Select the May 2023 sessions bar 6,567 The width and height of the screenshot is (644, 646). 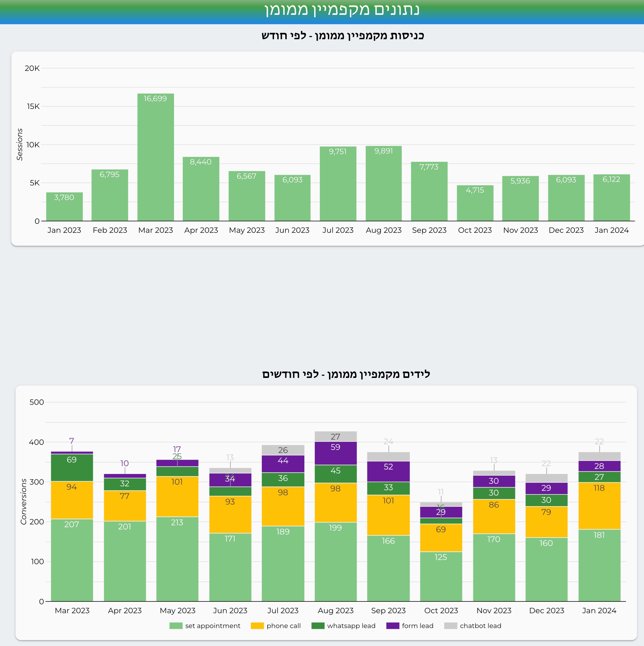tap(247, 196)
